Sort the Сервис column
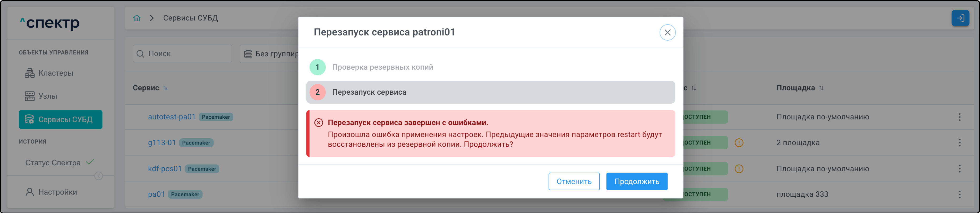 pos(165,88)
